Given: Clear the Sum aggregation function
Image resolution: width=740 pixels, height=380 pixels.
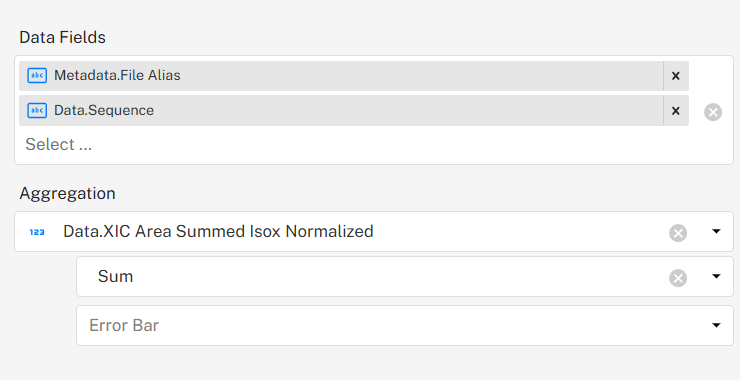Looking at the screenshot, I should (678, 278).
